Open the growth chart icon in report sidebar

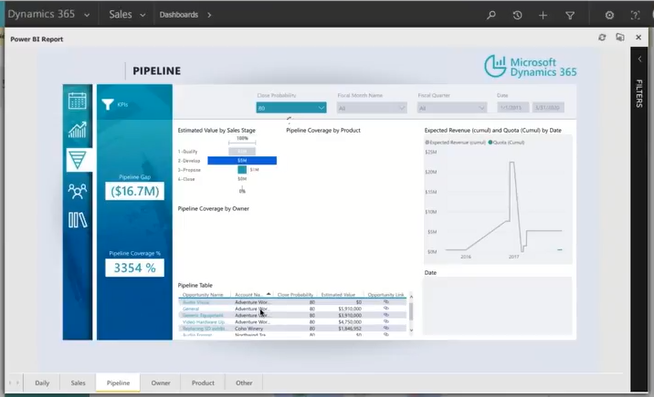pyautogui.click(x=77, y=129)
